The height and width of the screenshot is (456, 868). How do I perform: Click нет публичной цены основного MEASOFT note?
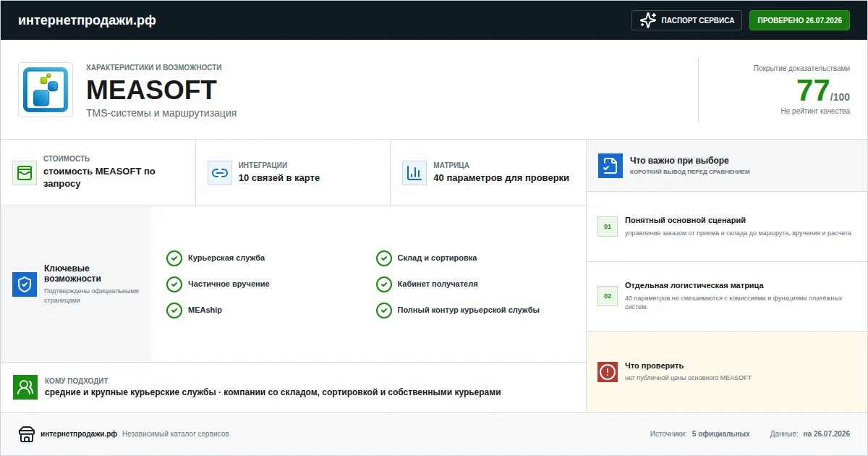pyautogui.click(x=689, y=378)
